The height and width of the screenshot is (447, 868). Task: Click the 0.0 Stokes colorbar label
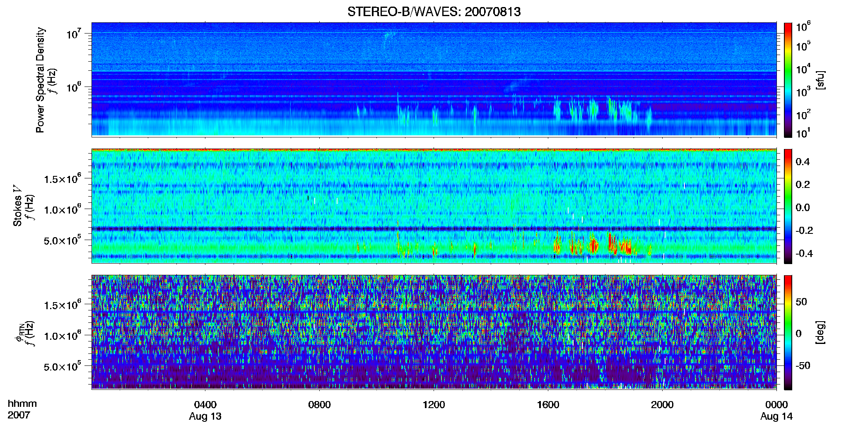click(x=803, y=208)
